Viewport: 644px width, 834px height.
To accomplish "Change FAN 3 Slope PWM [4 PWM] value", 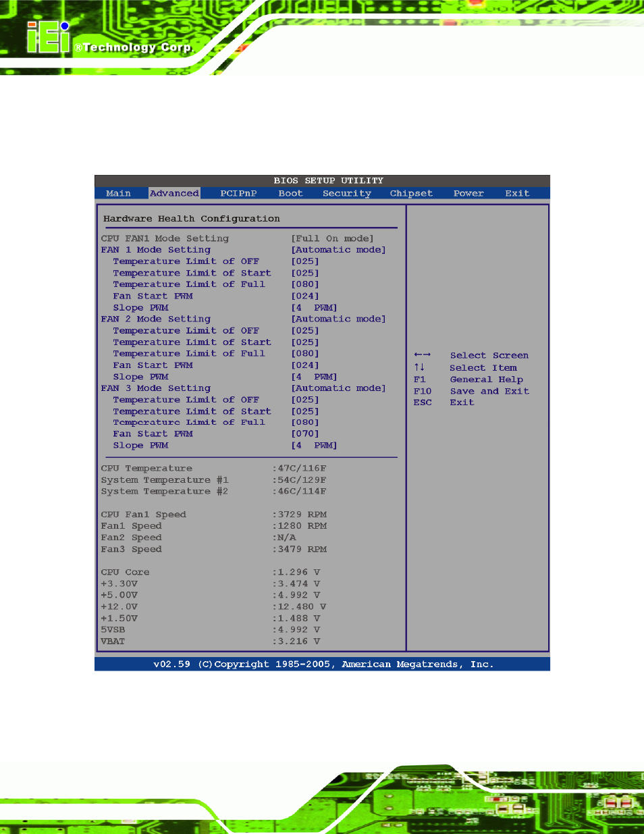I will pos(314,446).
